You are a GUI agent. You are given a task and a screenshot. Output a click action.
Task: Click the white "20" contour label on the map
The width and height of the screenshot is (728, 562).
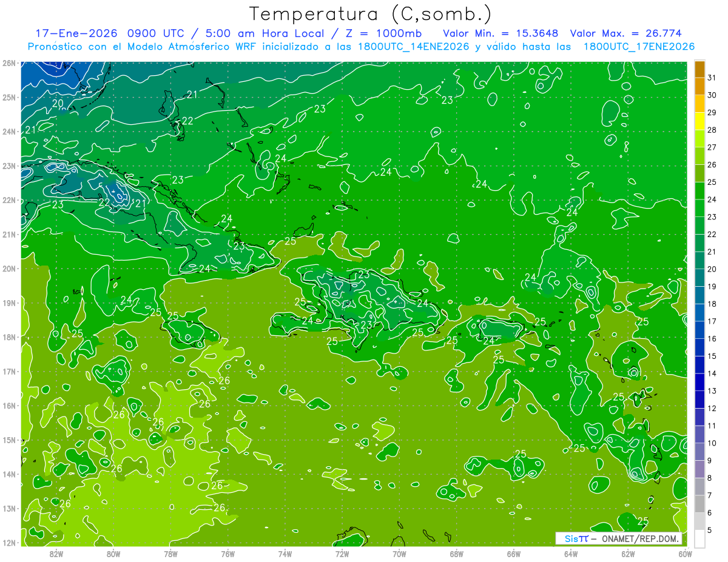coord(58,104)
